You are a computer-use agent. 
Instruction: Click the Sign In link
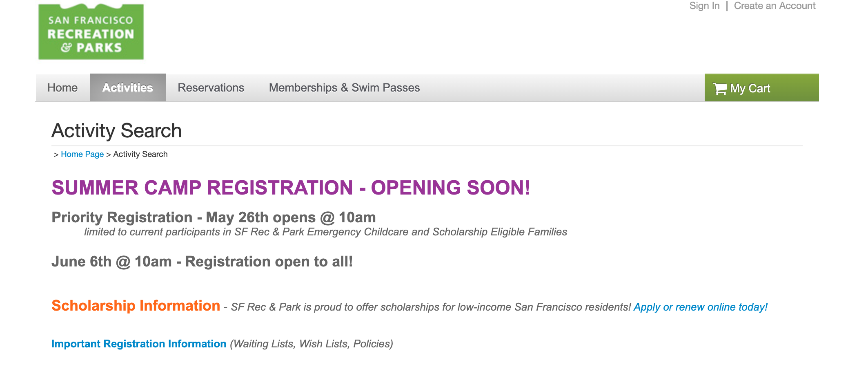[x=704, y=6]
